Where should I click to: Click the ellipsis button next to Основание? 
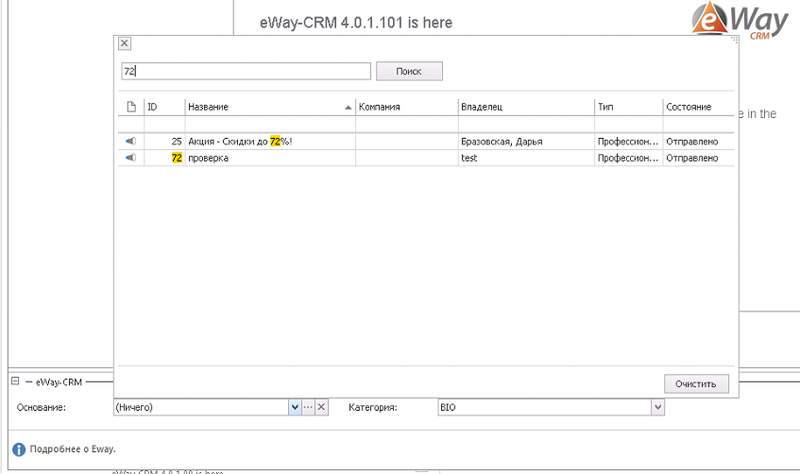pyautogui.click(x=308, y=407)
